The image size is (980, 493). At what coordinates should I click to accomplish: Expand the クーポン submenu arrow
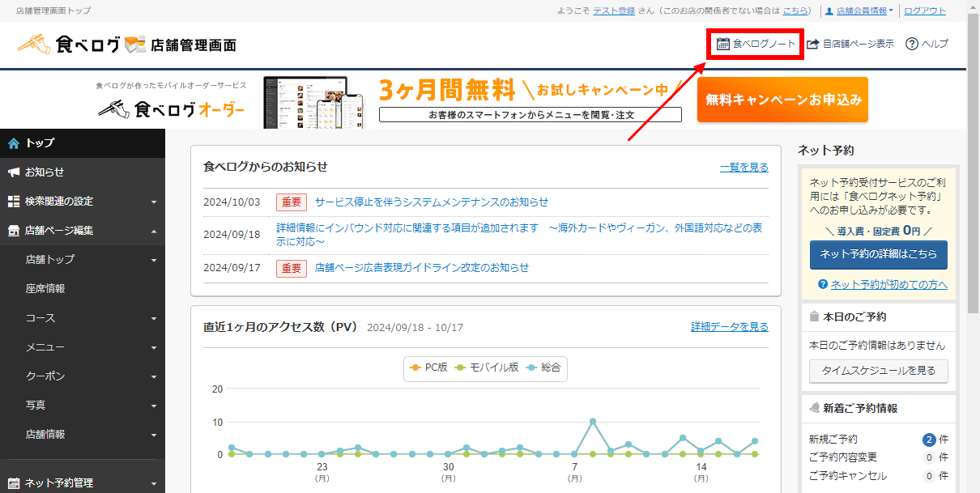pyautogui.click(x=154, y=377)
